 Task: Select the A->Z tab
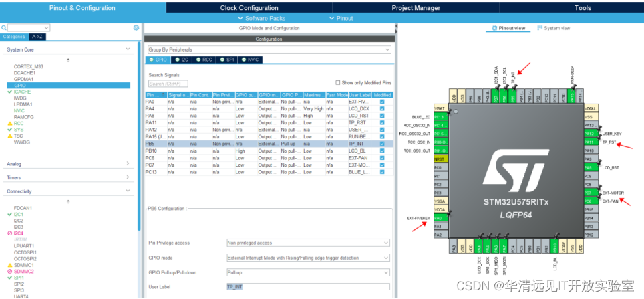(37, 37)
